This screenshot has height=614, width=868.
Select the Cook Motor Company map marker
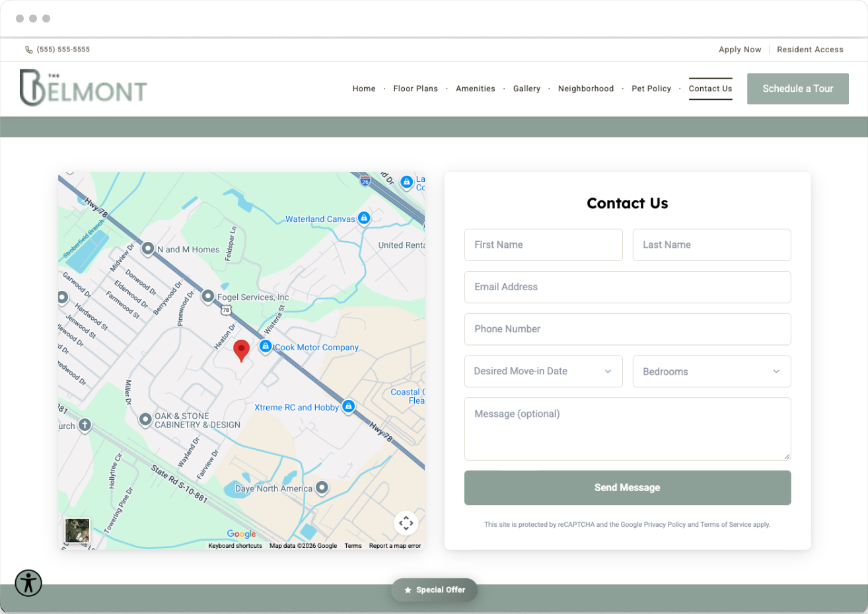coord(266,346)
